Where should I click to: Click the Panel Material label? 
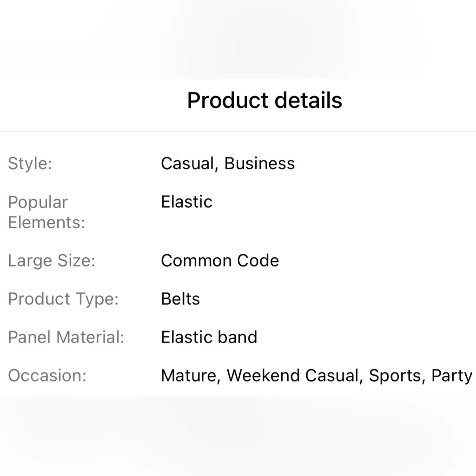pyautogui.click(x=66, y=337)
